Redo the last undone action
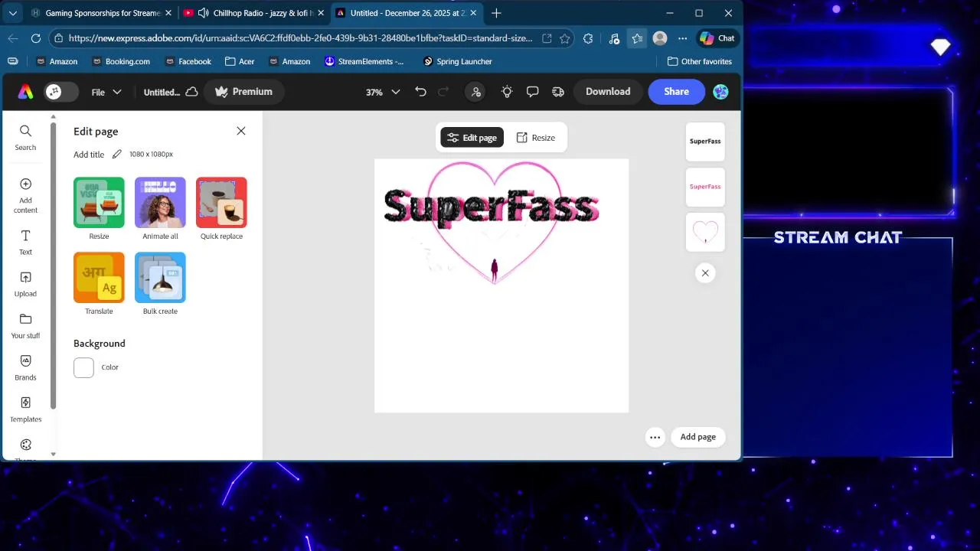The width and height of the screenshot is (980, 551). pos(443,92)
